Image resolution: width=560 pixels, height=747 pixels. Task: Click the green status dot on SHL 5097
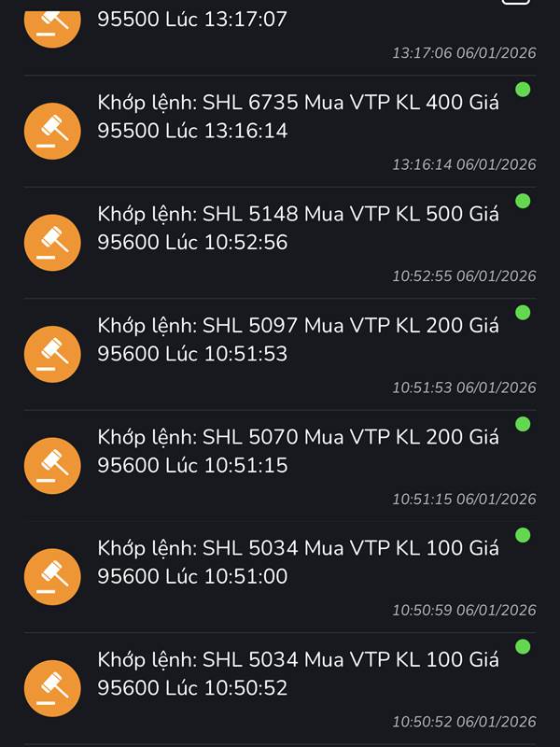click(x=523, y=312)
